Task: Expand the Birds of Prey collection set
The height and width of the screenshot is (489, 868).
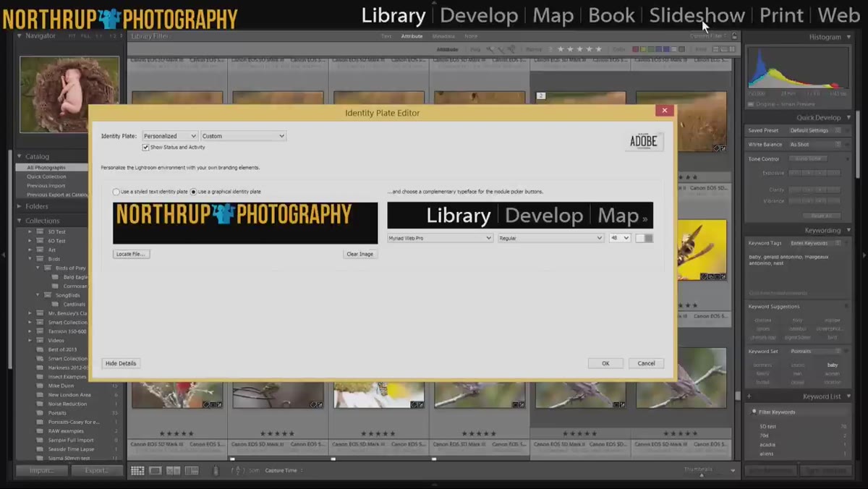Action: click(x=38, y=268)
